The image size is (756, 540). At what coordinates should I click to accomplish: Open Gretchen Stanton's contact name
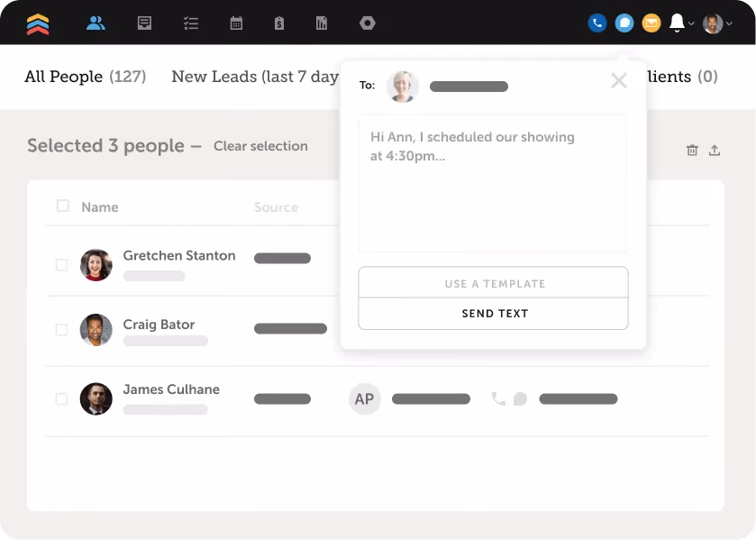pyautogui.click(x=179, y=256)
